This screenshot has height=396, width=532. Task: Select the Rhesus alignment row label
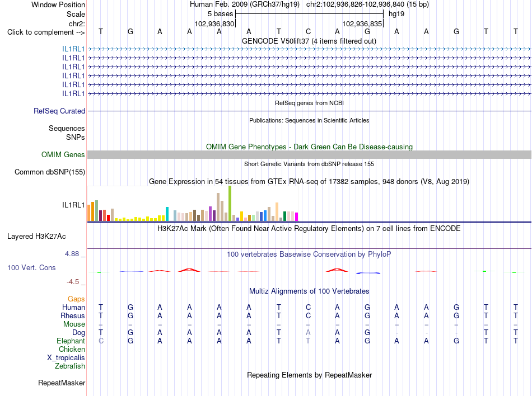[73, 315]
